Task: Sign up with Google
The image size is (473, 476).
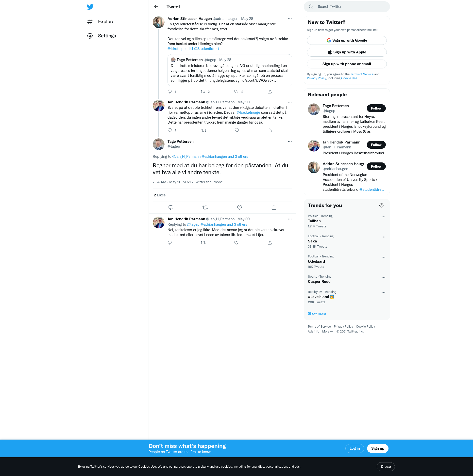Action: (346, 40)
